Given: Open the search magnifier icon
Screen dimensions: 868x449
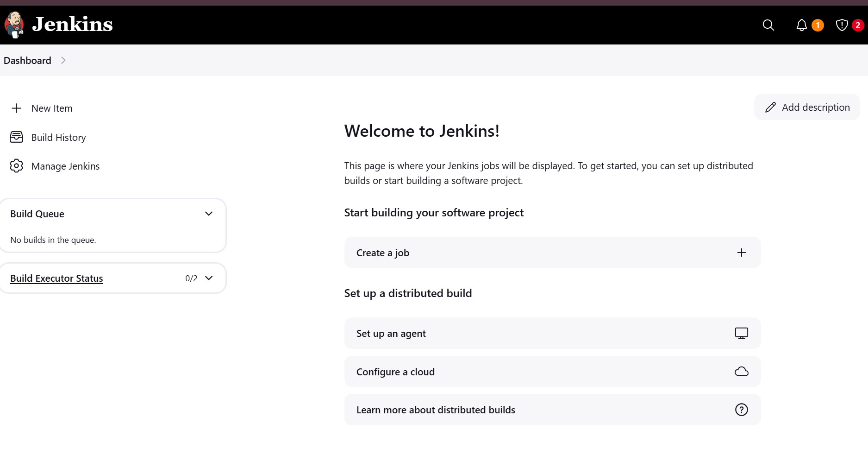Looking at the screenshot, I should tap(768, 25).
